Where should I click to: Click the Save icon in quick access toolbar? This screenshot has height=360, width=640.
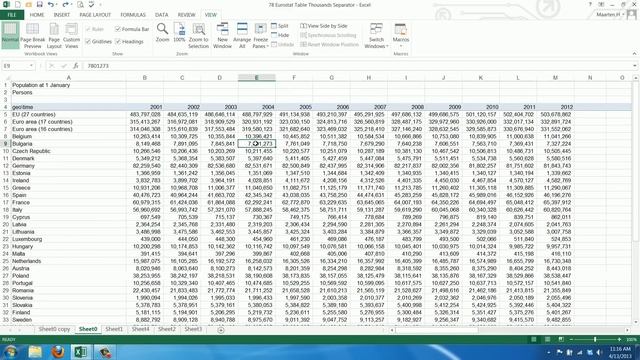39,4
